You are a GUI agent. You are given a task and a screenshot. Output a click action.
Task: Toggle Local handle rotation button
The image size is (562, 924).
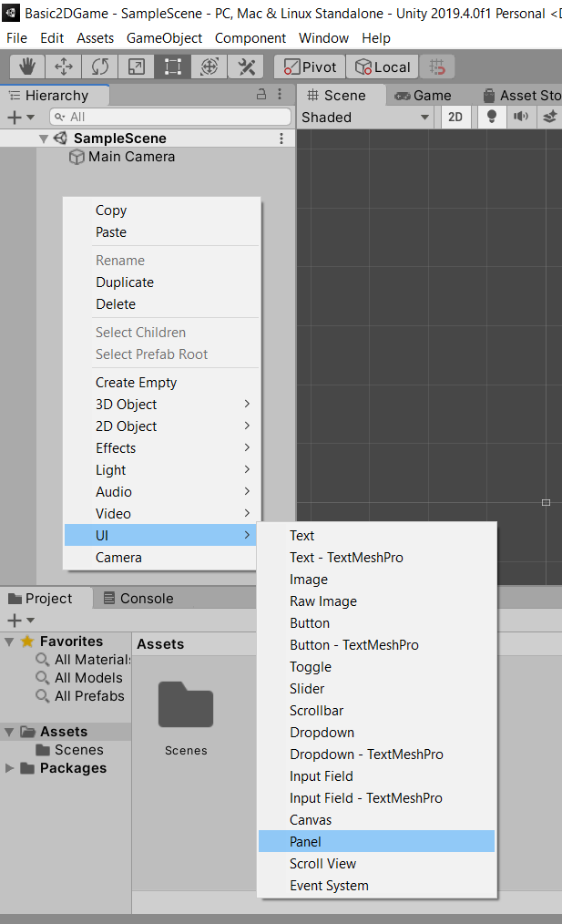tap(383, 67)
